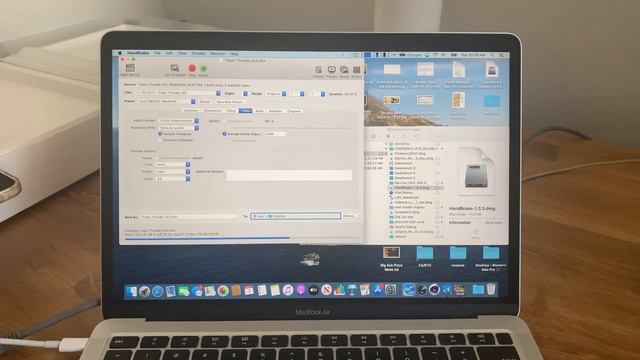Switch to the Dimensions tab

click(212, 111)
